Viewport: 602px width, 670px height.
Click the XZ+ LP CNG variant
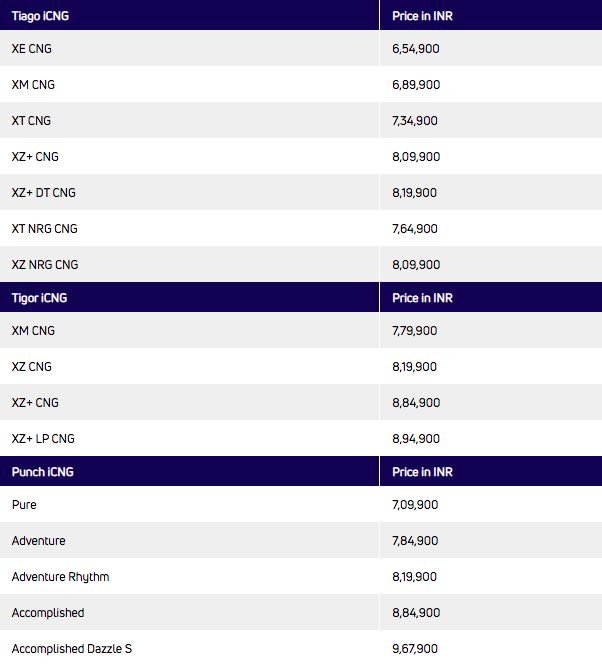tap(43, 439)
